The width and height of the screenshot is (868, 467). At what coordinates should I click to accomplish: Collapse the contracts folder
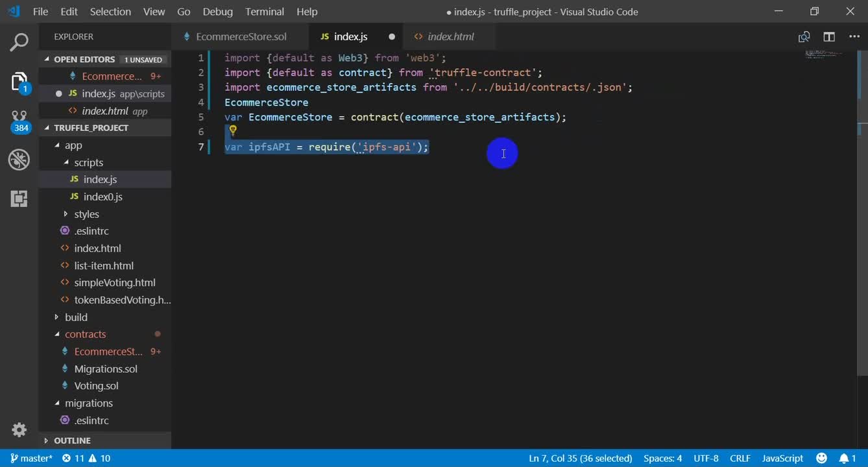coord(104,334)
